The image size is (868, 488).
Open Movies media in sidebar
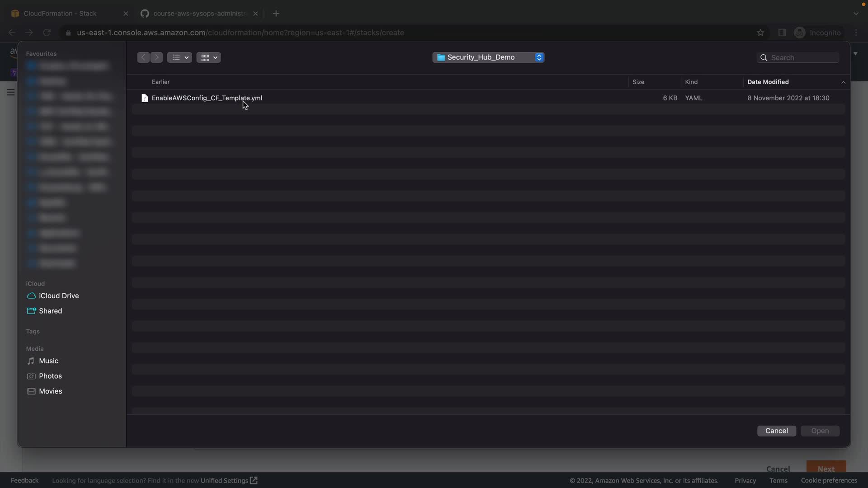50,391
